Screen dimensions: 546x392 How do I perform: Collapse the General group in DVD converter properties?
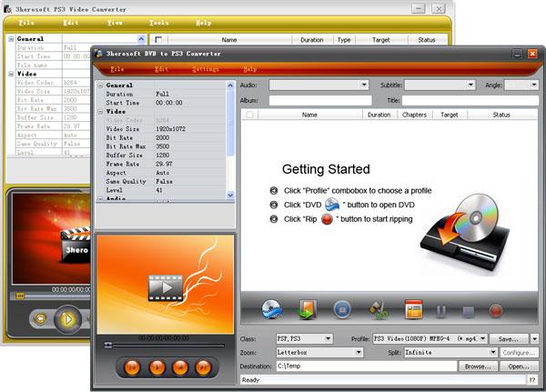click(100, 85)
